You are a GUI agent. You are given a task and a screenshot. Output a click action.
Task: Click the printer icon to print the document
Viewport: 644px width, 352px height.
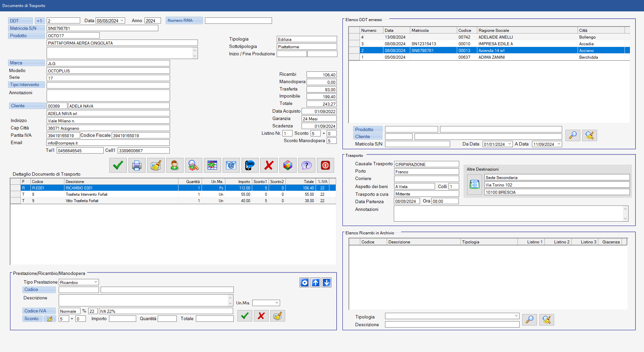[137, 165]
